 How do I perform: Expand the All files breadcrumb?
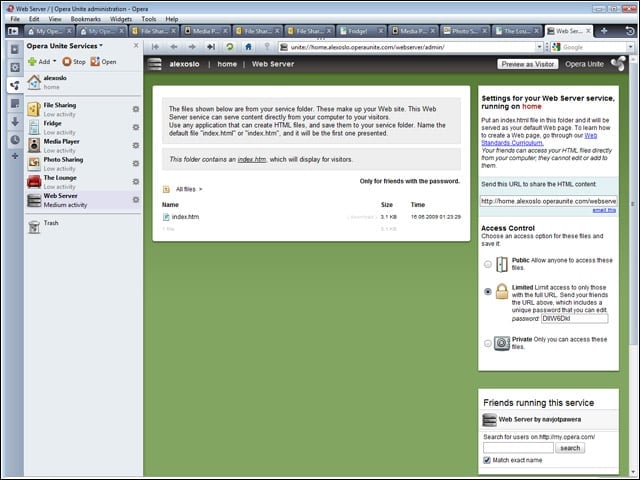(189, 189)
